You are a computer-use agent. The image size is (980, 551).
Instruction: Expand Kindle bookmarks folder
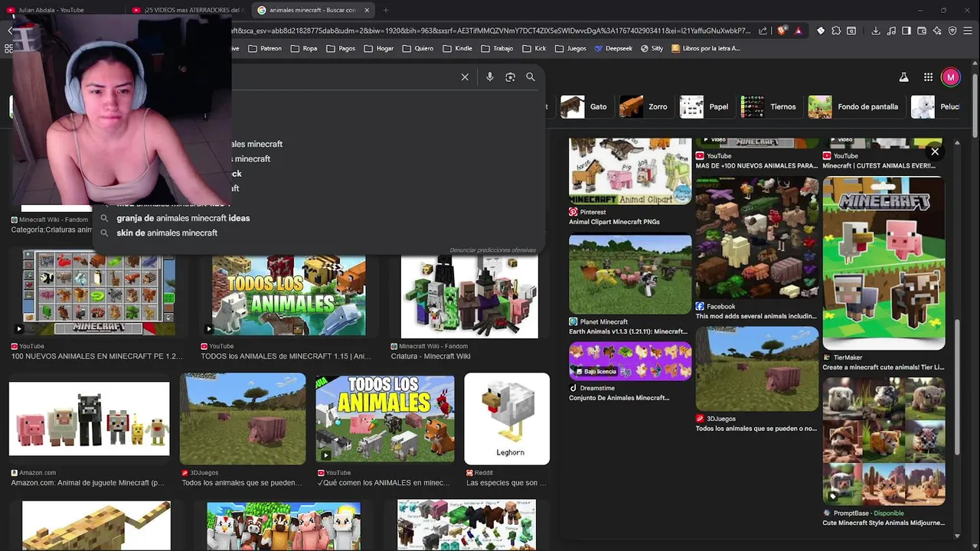coord(457,48)
